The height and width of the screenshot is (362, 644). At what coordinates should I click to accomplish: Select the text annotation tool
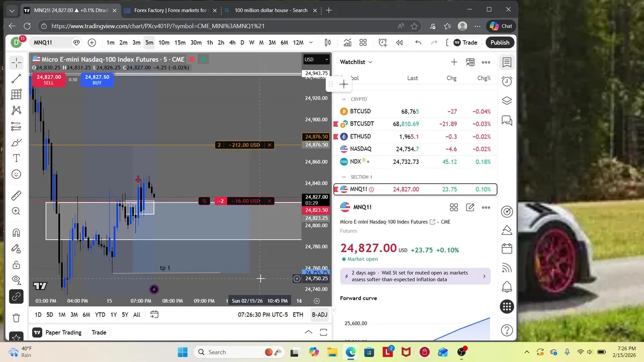tap(16, 158)
